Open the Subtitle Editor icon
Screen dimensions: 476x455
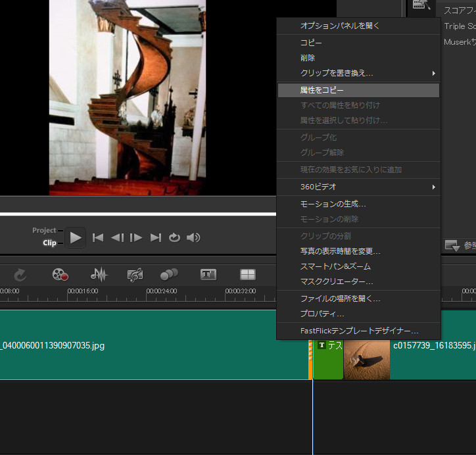[208, 275]
